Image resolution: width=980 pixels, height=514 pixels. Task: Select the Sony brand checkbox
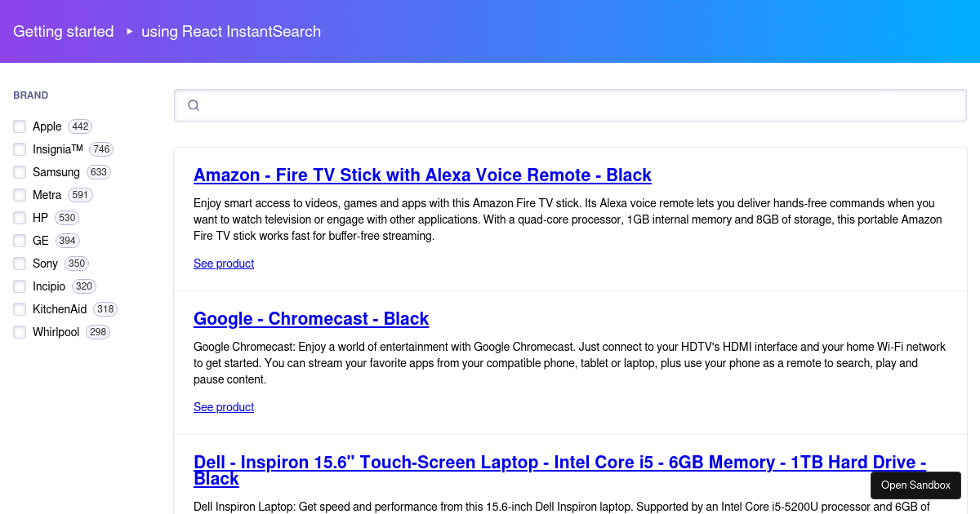tap(20, 264)
